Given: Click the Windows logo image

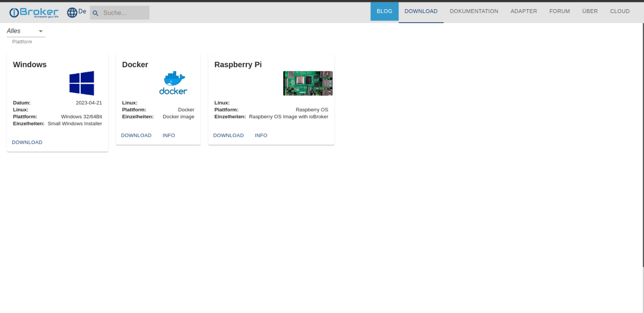Looking at the screenshot, I should (82, 83).
